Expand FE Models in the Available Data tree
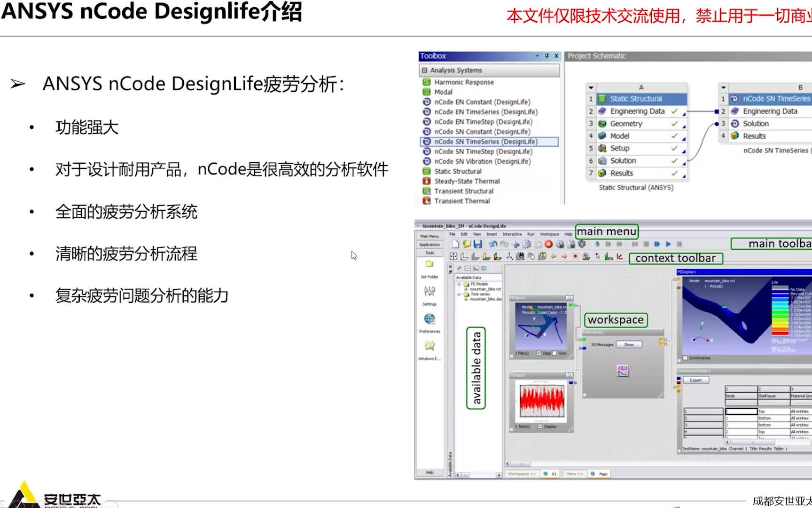 pyautogui.click(x=458, y=284)
